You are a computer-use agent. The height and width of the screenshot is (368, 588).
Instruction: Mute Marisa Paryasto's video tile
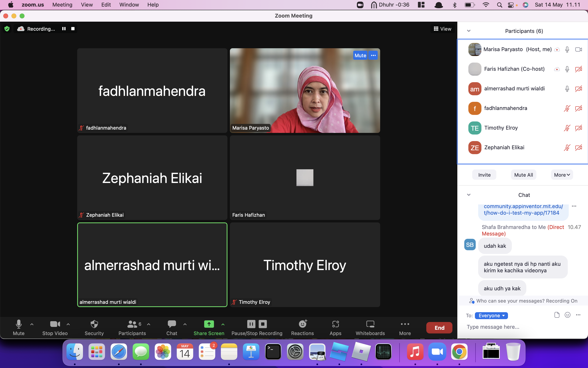pyautogui.click(x=360, y=55)
